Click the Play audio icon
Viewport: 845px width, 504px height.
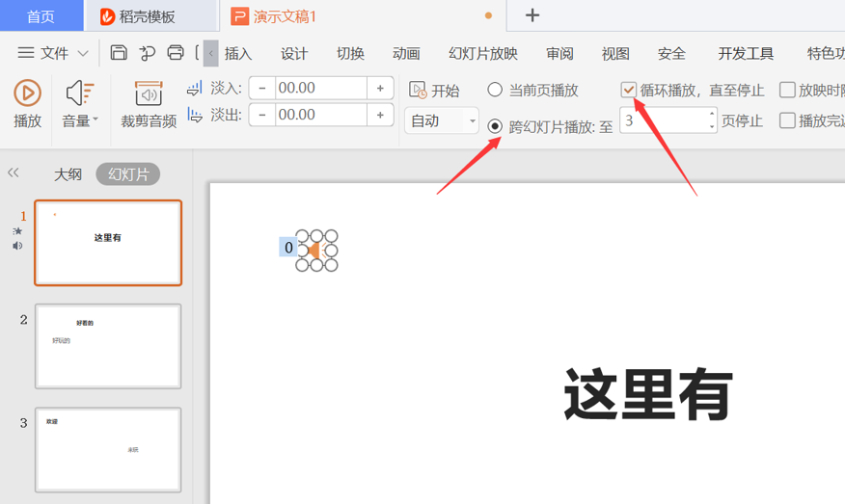27,93
